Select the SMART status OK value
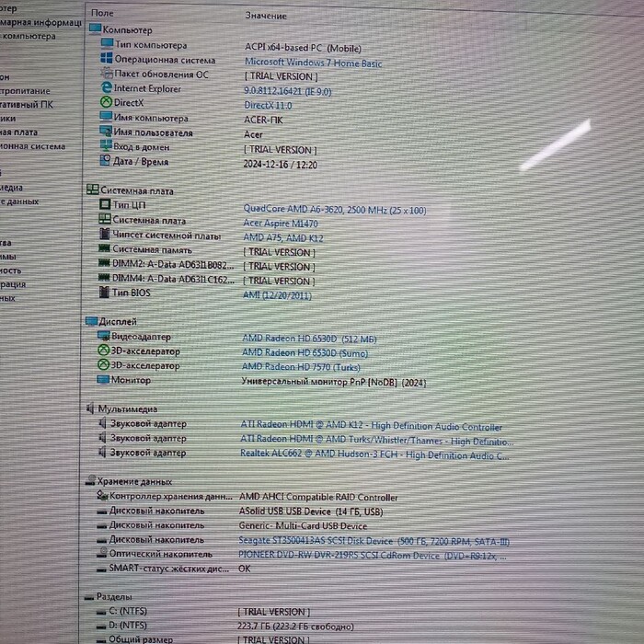The image size is (644, 644). pyautogui.click(x=245, y=569)
